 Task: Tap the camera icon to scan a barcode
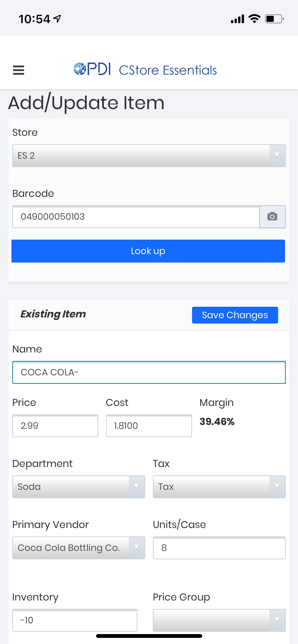[x=272, y=216]
